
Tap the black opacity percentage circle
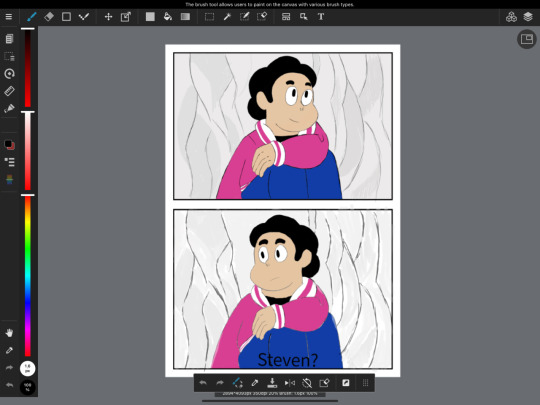point(28,387)
